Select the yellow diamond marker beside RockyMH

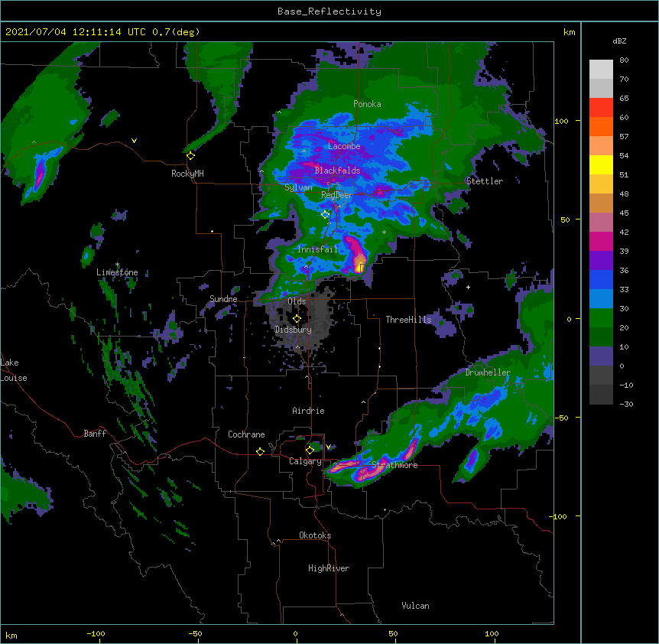pyautogui.click(x=190, y=156)
